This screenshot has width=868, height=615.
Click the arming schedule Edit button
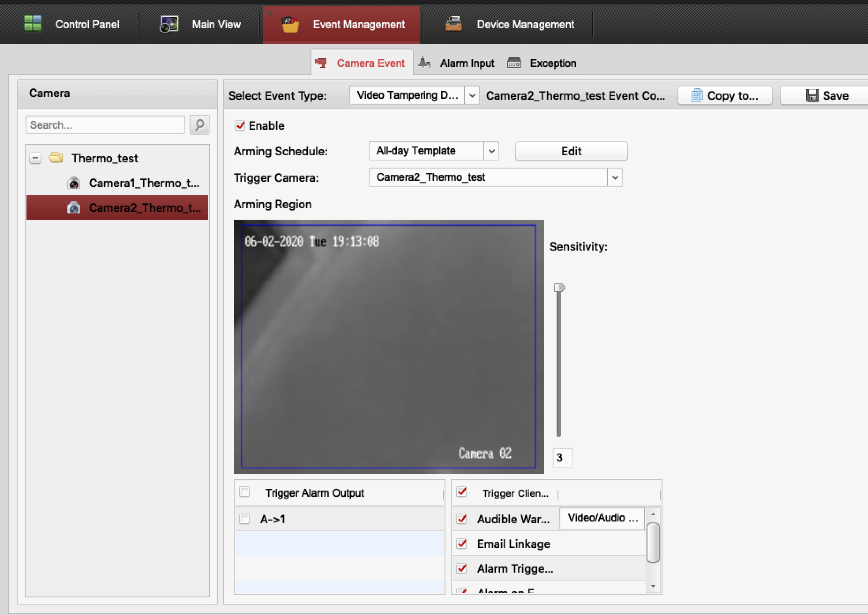point(571,151)
